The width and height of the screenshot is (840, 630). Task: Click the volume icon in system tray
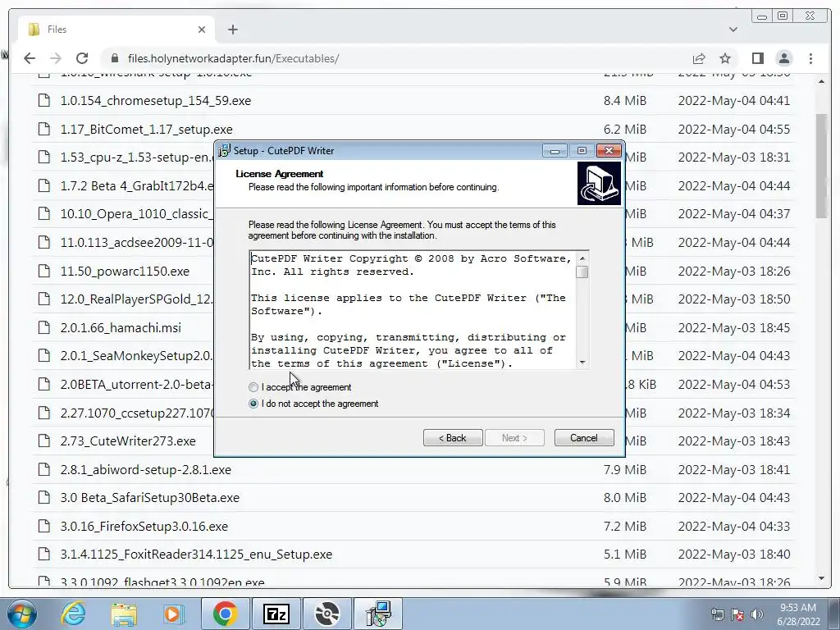point(757,614)
